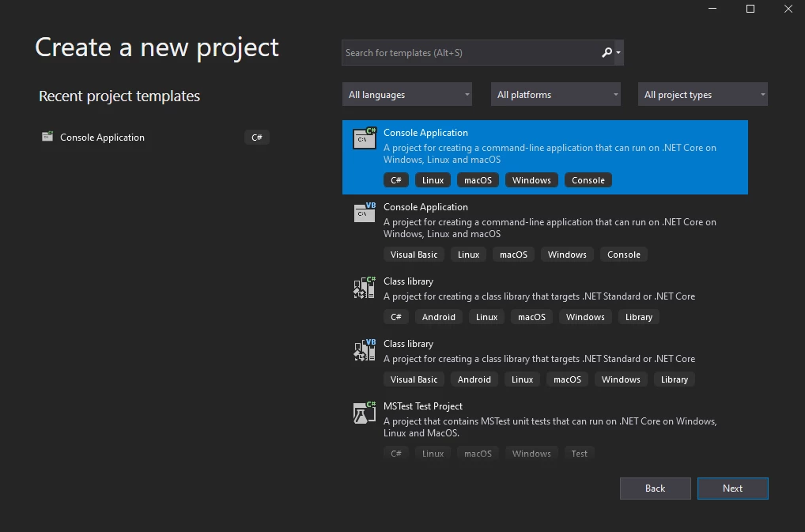Click the Visual Basic Class library title
Image resolution: width=805 pixels, height=532 pixels.
point(408,344)
